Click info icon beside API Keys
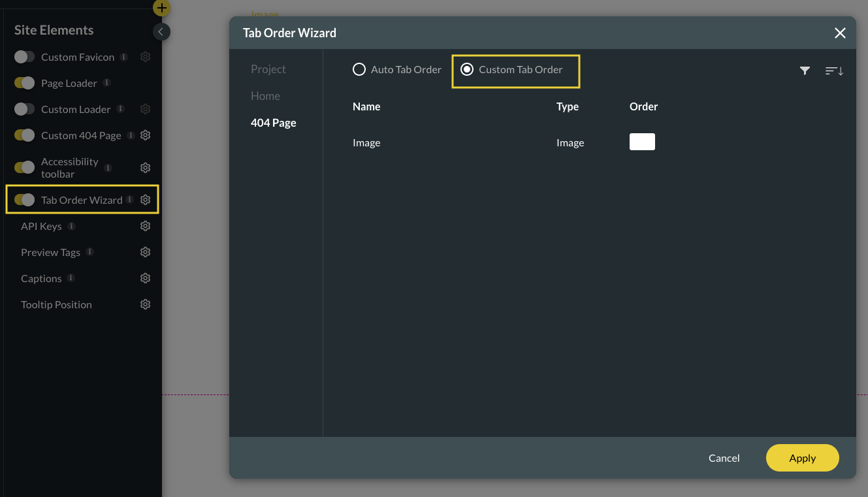 71,226
